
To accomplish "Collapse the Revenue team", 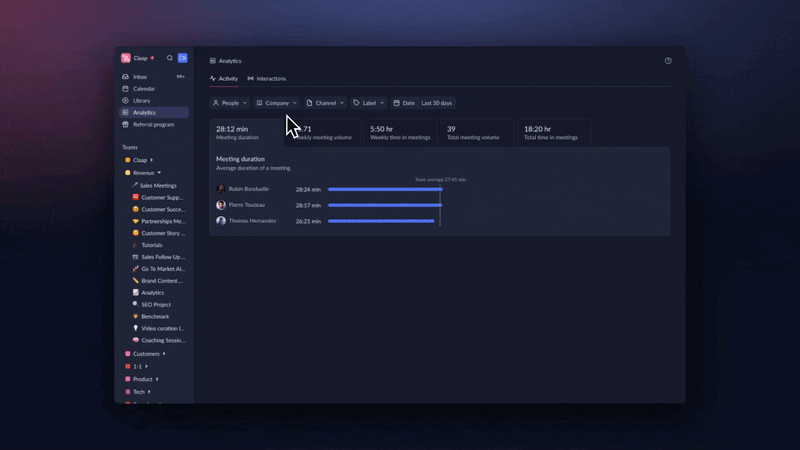I will (159, 173).
